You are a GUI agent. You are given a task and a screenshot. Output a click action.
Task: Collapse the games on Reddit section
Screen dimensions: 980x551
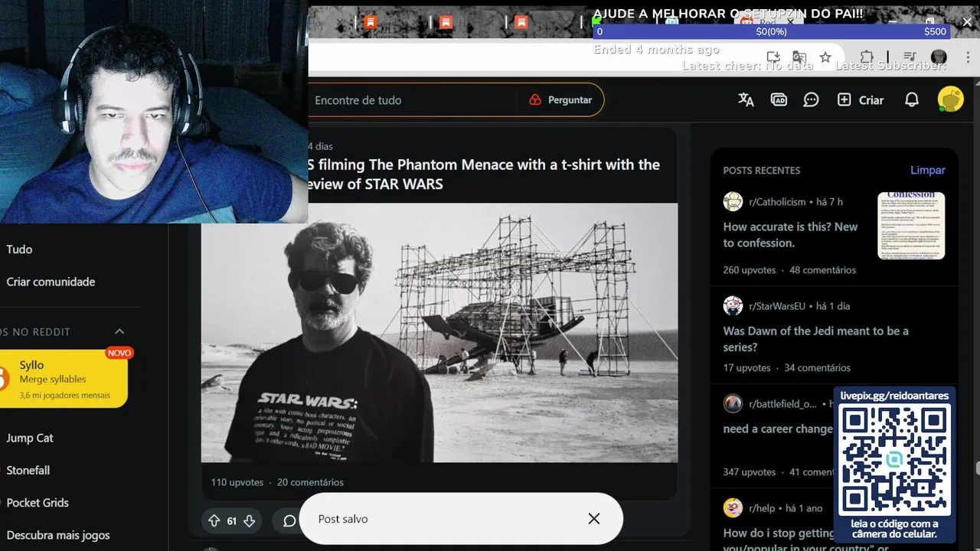[x=119, y=331]
